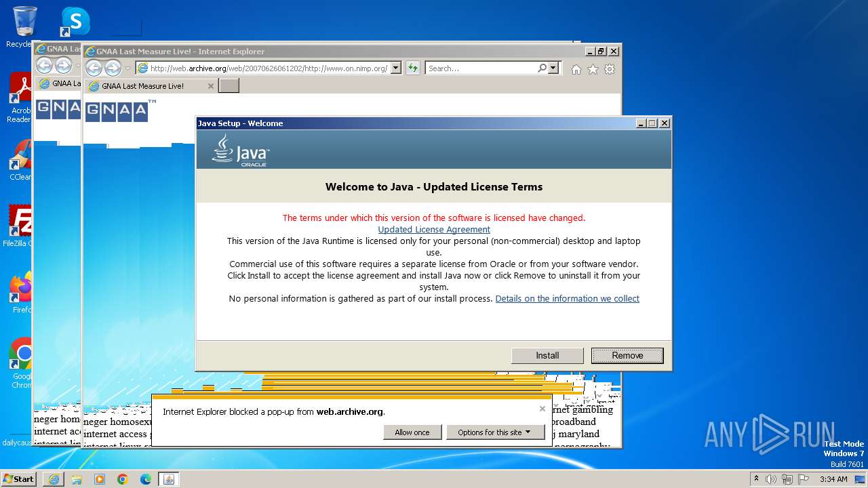Open IE Favorites star icon
The height and width of the screenshot is (488, 868).
pos(593,69)
